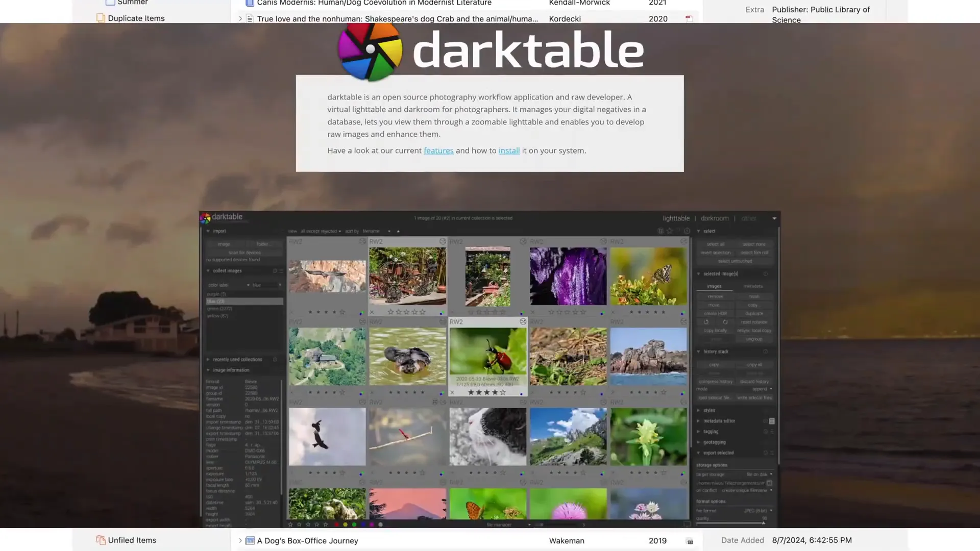Collapse the history stack module
Viewport: 980px width, 551px height.
(x=699, y=352)
